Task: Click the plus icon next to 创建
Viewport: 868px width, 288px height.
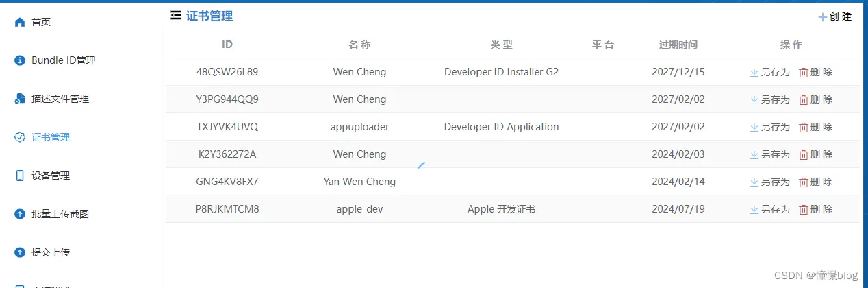Action: point(823,17)
